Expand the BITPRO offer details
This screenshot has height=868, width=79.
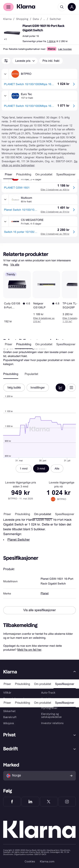pos(5,74)
